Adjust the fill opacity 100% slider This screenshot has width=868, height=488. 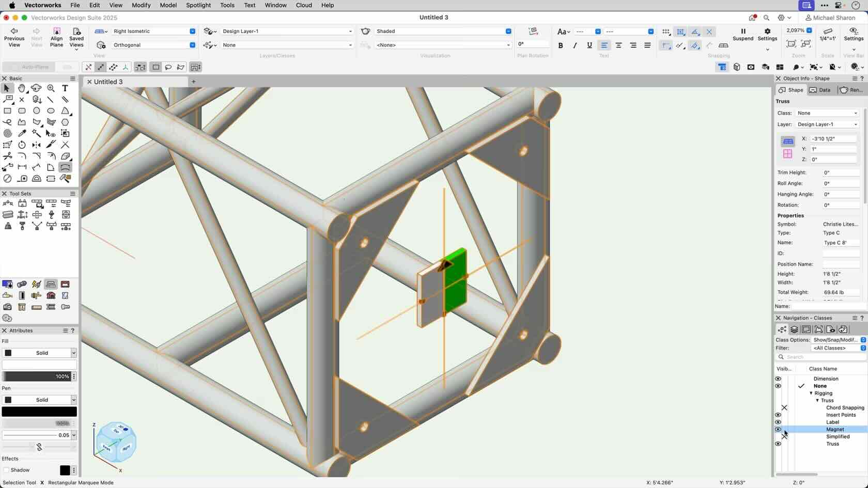tap(36, 376)
